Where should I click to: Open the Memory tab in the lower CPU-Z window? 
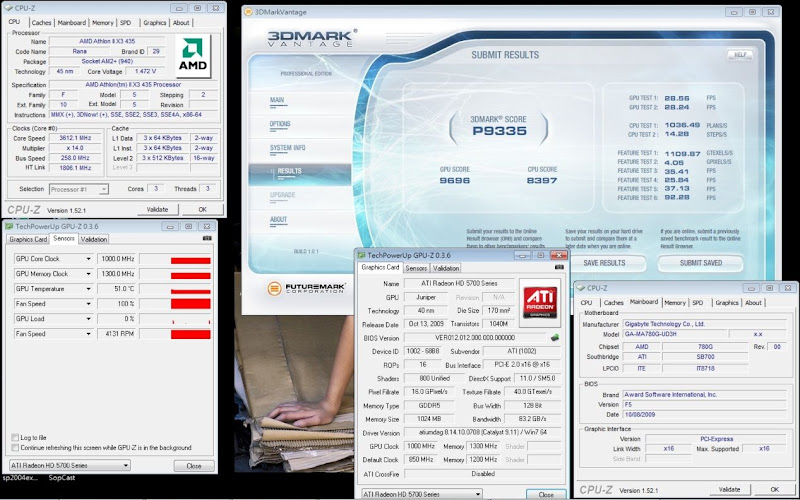675,303
